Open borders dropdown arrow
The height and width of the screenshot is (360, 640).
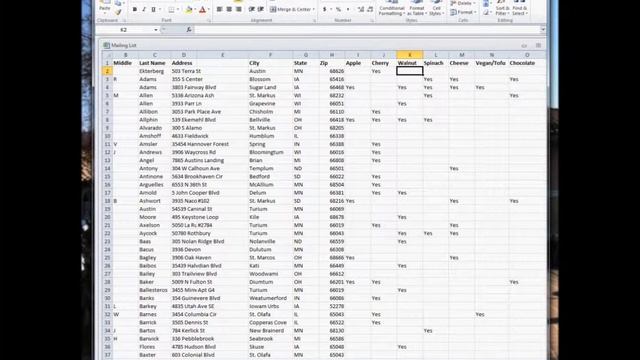point(178,9)
